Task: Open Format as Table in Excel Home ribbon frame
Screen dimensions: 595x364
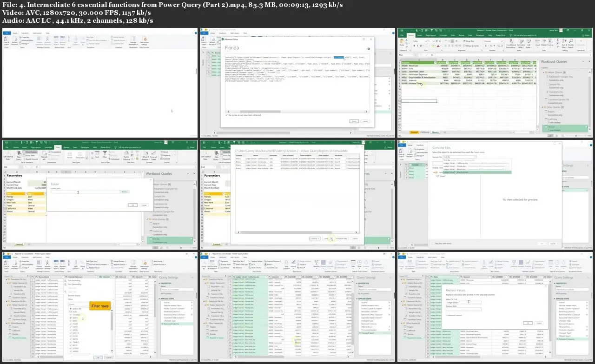Action: click(x=521, y=44)
